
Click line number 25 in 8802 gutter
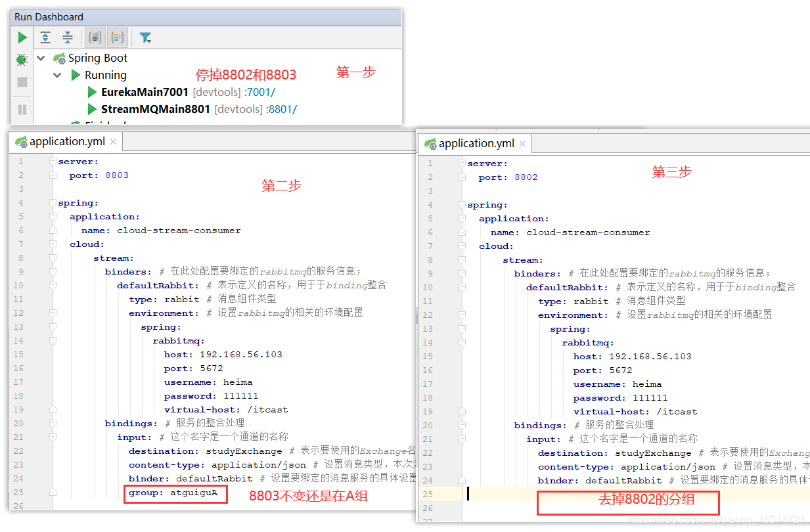[427, 495]
